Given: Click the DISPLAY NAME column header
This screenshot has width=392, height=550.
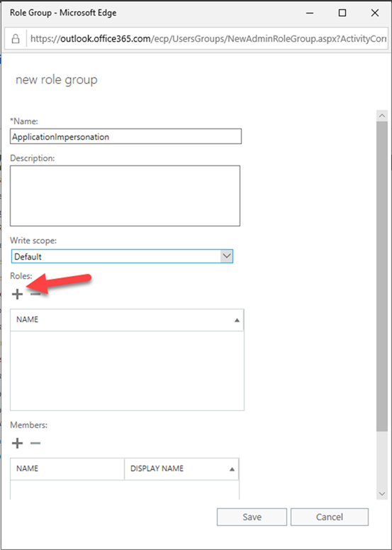Looking at the screenshot, I should tap(181, 468).
